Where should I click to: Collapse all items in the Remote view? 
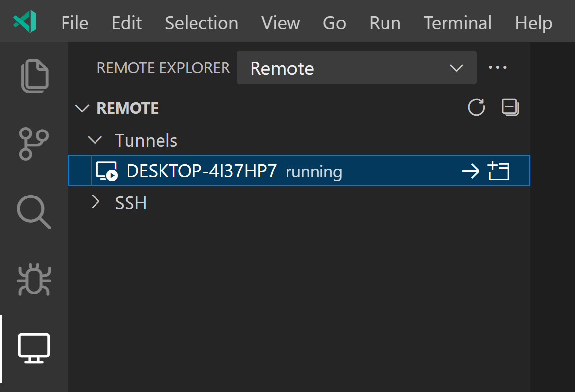pos(510,107)
